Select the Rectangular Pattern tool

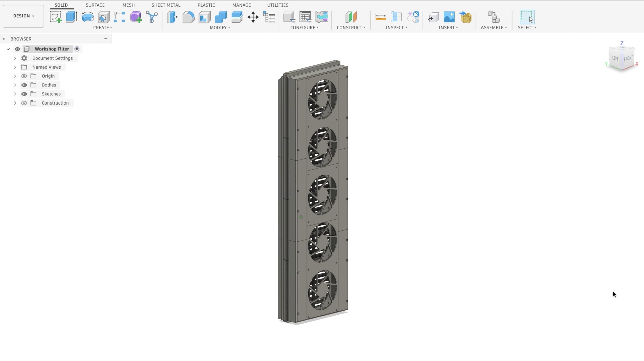[x=119, y=17]
